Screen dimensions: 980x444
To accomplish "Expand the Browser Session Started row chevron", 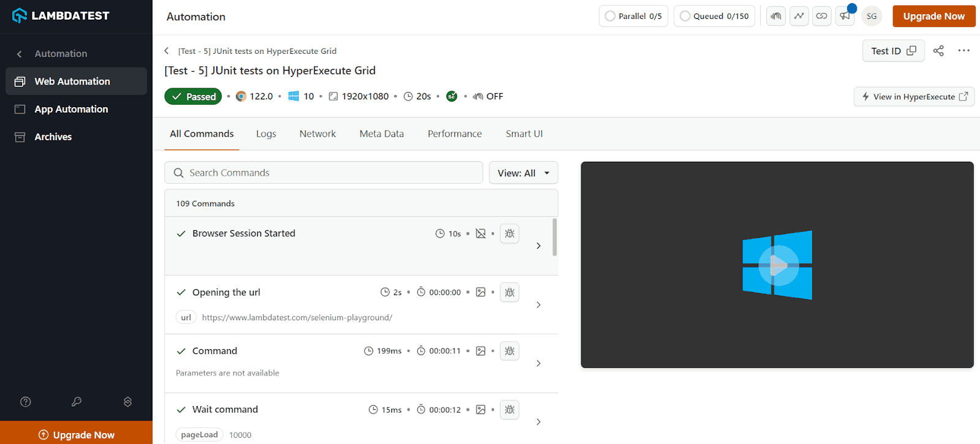I will click(x=538, y=246).
